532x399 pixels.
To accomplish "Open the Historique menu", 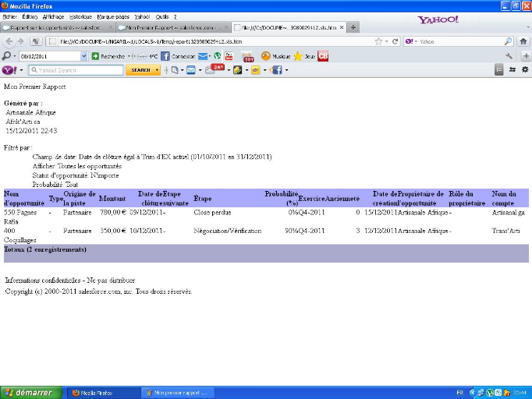I will (80, 16).
